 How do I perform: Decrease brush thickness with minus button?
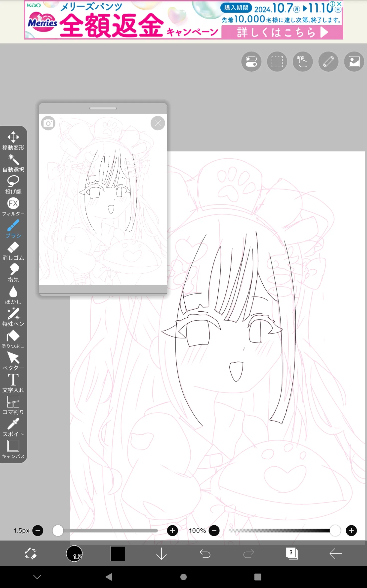[x=38, y=531]
